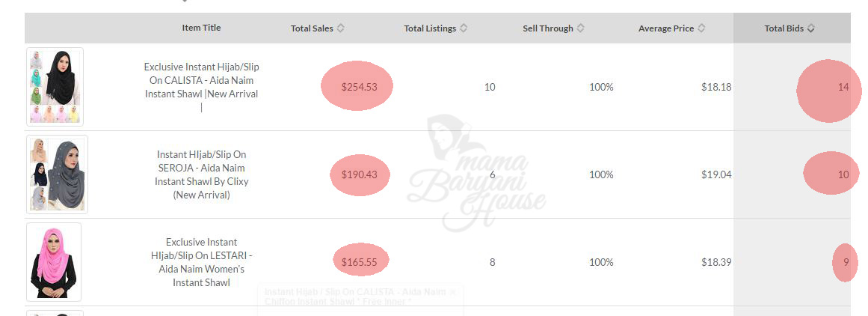
Task: Click the SEROJA row's 10 total bids value
Action: tap(843, 174)
